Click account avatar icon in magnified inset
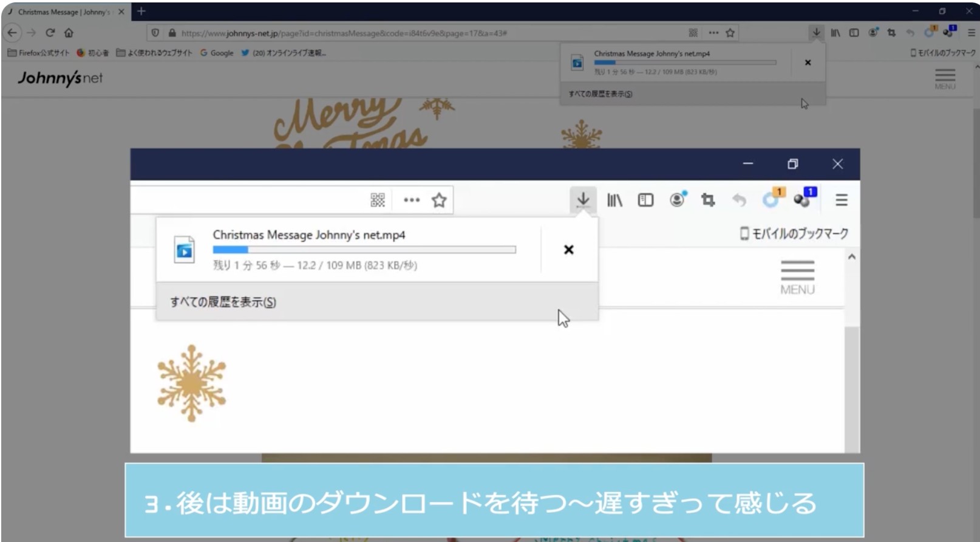 tap(678, 199)
